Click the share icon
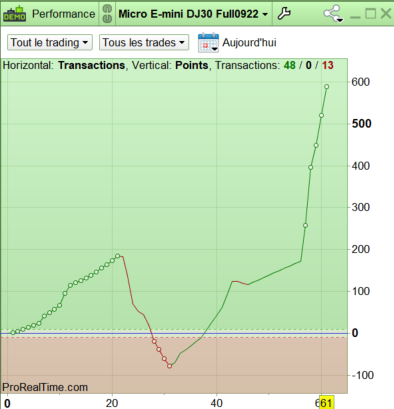The image size is (394, 409). [333, 14]
